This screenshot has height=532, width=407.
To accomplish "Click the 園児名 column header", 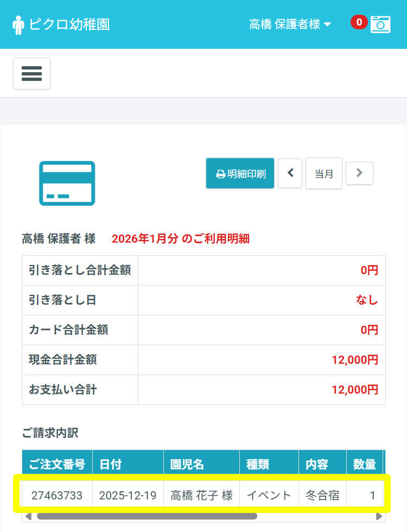I will (x=201, y=464).
